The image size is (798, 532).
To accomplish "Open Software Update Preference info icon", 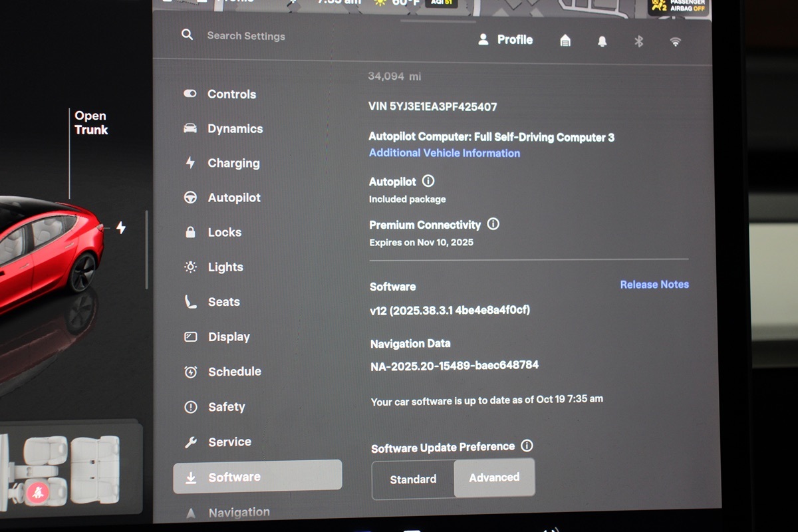I will click(527, 446).
